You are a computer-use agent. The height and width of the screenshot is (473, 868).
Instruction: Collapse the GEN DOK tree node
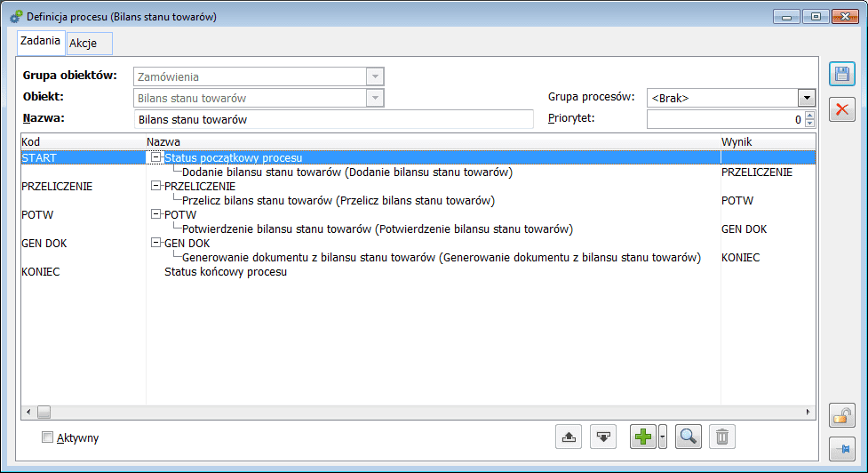point(156,243)
